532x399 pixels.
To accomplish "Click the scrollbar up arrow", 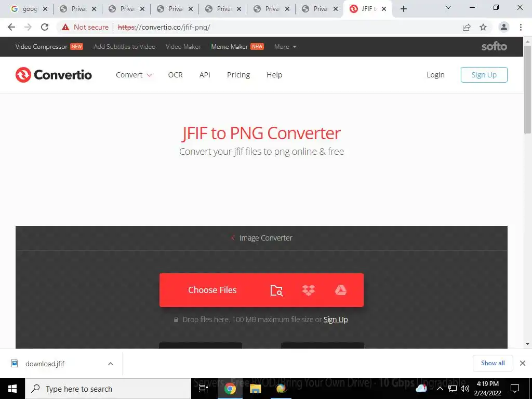I will [x=528, y=41].
